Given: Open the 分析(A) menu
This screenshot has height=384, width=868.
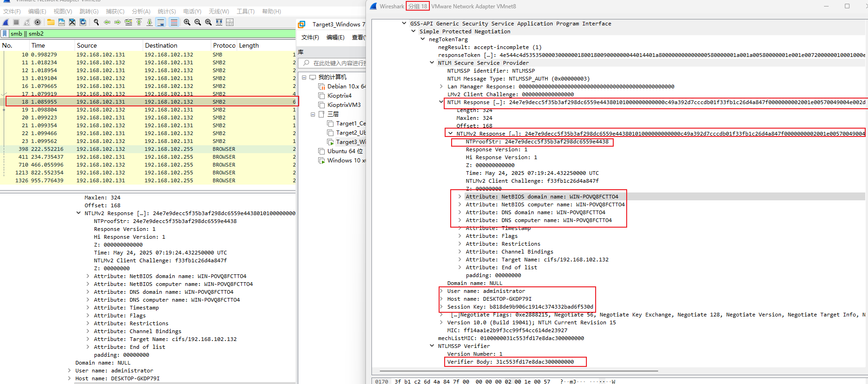Looking at the screenshot, I should [141, 11].
